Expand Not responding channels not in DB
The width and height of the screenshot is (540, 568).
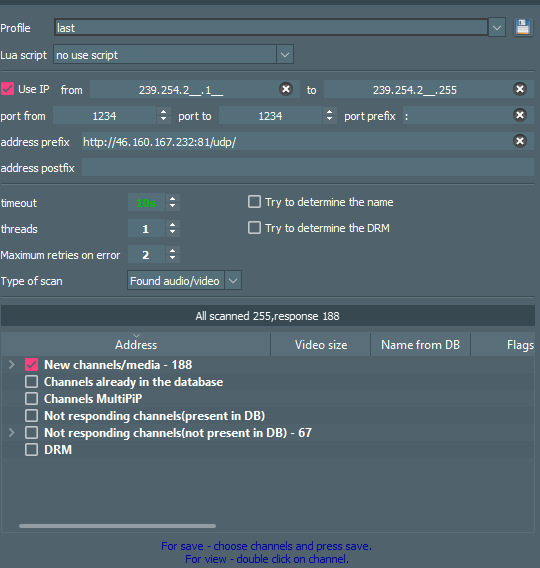(12, 433)
